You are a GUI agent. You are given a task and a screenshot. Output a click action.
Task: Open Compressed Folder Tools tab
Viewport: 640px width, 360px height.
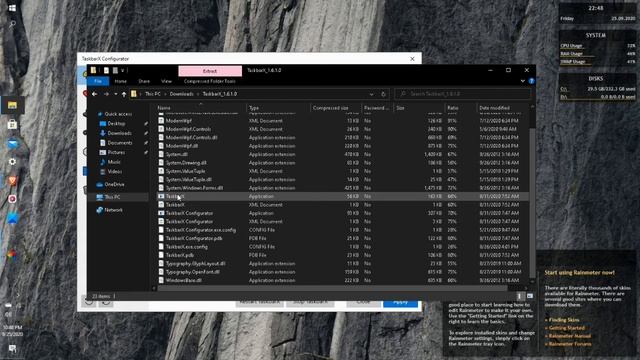tap(210, 81)
